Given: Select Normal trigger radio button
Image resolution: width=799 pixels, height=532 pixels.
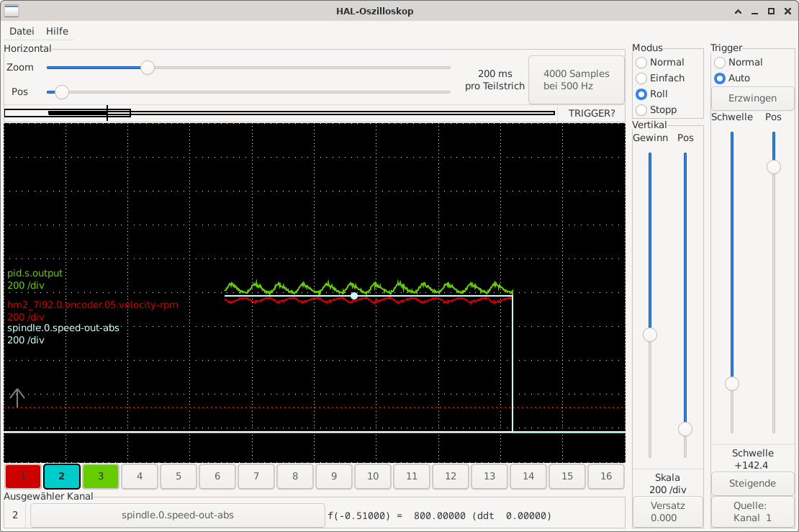Looking at the screenshot, I should [x=739, y=62].
